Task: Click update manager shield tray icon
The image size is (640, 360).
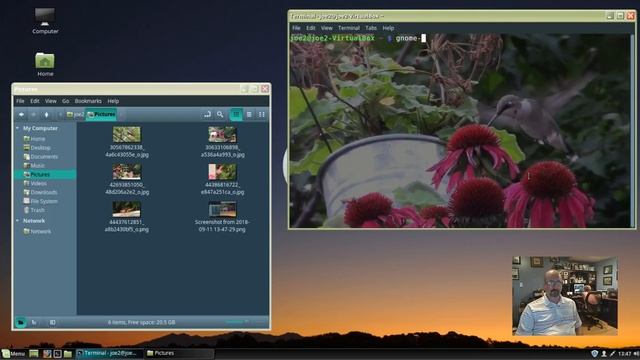Action: pos(595,353)
